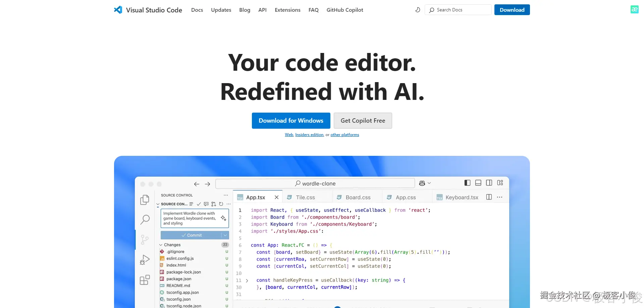Open the Commit button dropdown arrow
The height and width of the screenshot is (308, 644).
(x=225, y=235)
